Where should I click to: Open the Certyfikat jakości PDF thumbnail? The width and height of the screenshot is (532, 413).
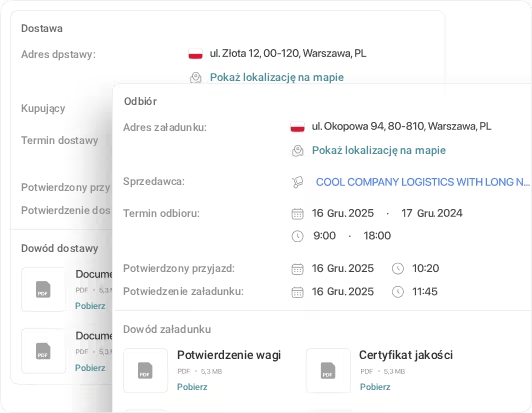[x=328, y=370]
